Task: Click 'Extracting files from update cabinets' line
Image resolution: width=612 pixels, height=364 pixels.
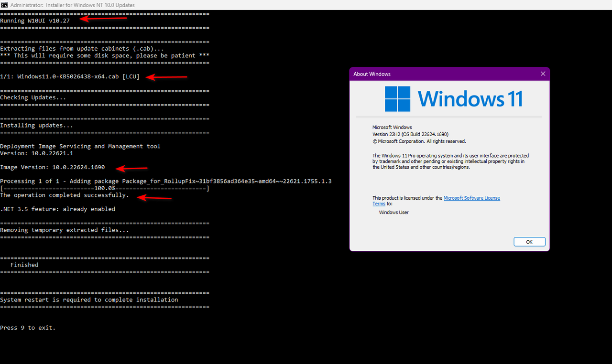Action: (82, 48)
